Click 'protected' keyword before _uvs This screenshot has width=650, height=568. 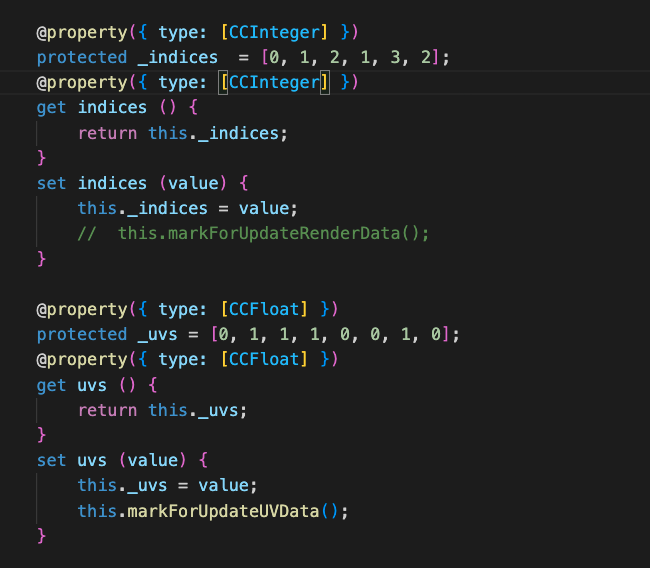(82, 335)
